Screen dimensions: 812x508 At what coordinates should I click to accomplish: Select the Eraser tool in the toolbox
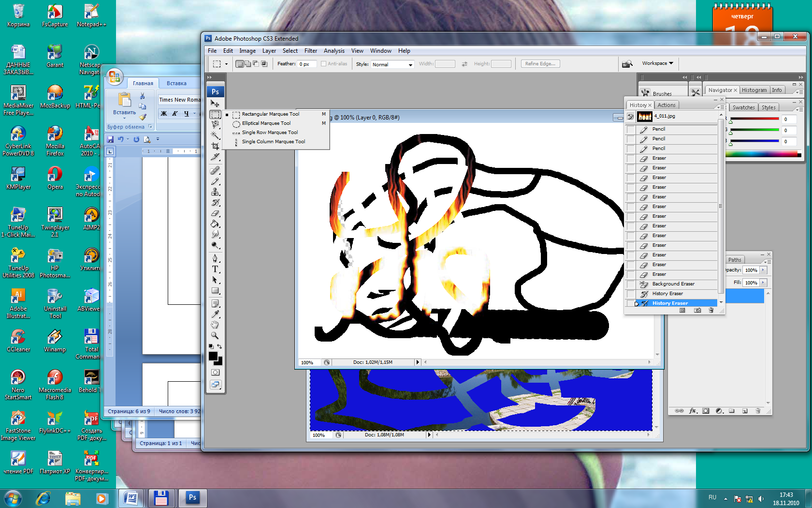(x=215, y=213)
